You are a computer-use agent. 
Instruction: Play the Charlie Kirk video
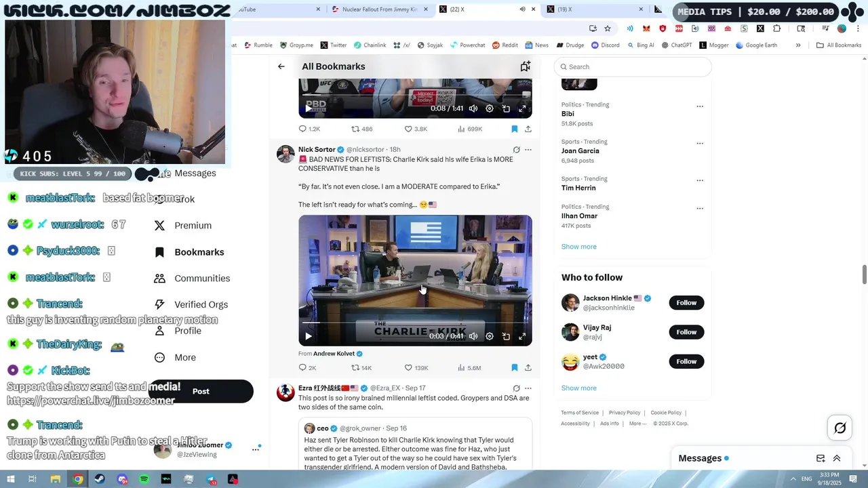click(x=308, y=336)
